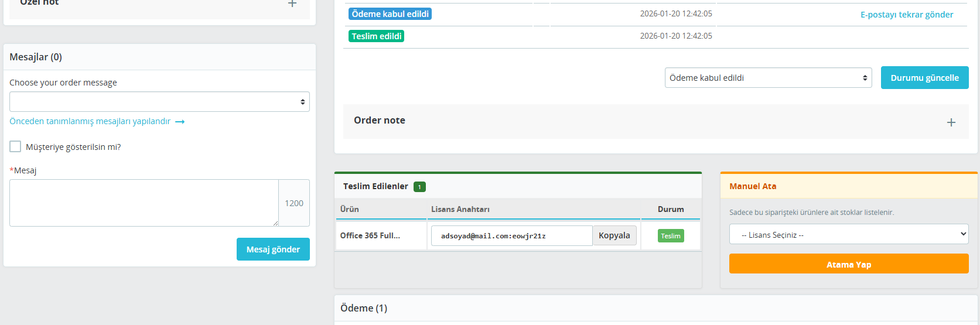Expand Order note with plus icon
Screen dimensions: 980x325
tap(951, 122)
